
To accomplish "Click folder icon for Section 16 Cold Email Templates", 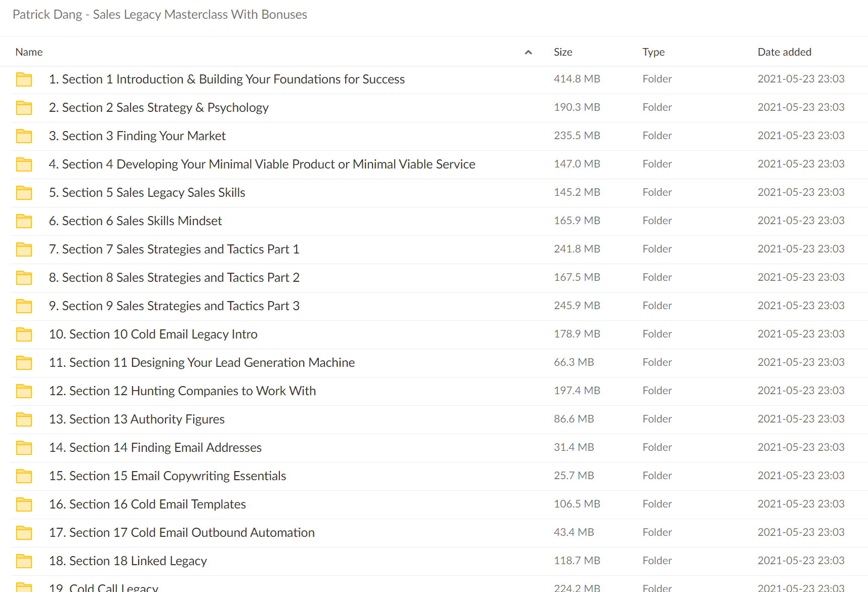I will [x=24, y=504].
